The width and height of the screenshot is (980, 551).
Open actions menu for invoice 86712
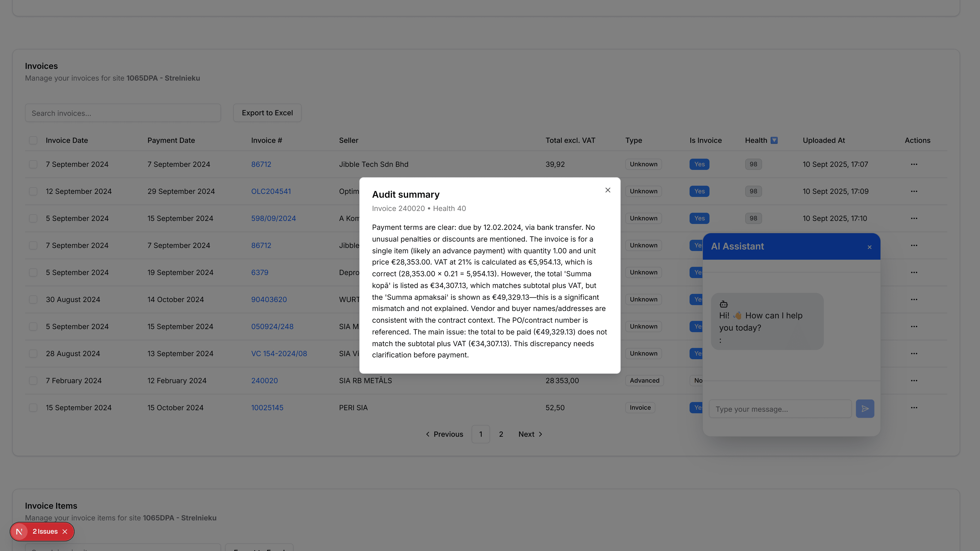[914, 164]
